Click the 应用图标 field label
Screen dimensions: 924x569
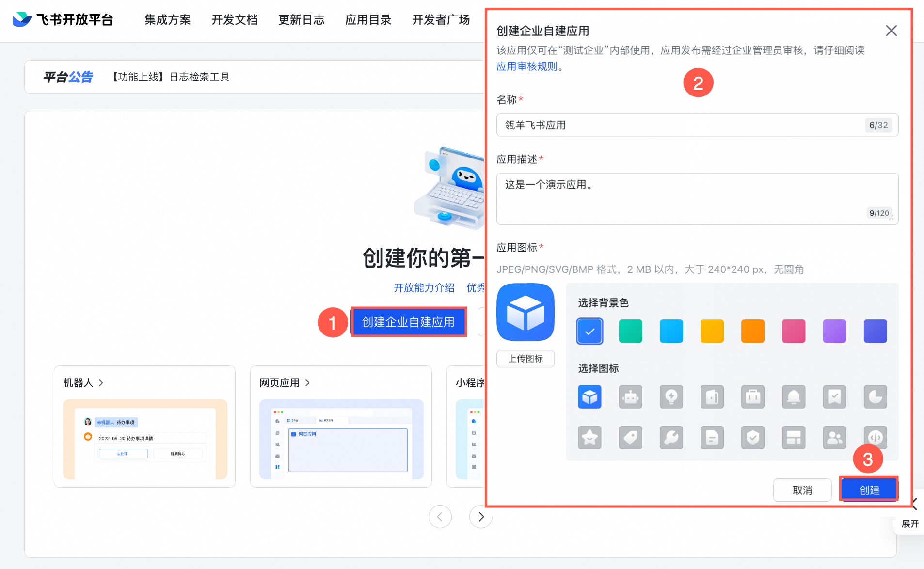(x=517, y=247)
